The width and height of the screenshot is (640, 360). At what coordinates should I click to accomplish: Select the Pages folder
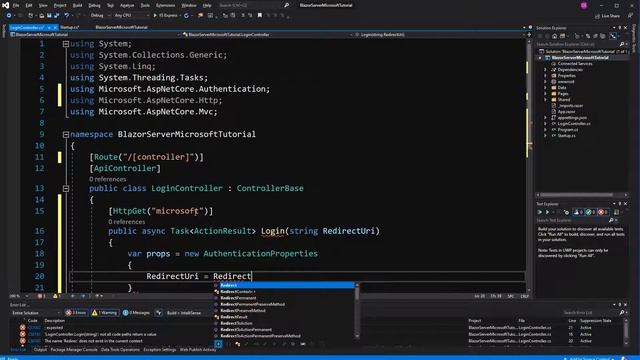pos(563,94)
